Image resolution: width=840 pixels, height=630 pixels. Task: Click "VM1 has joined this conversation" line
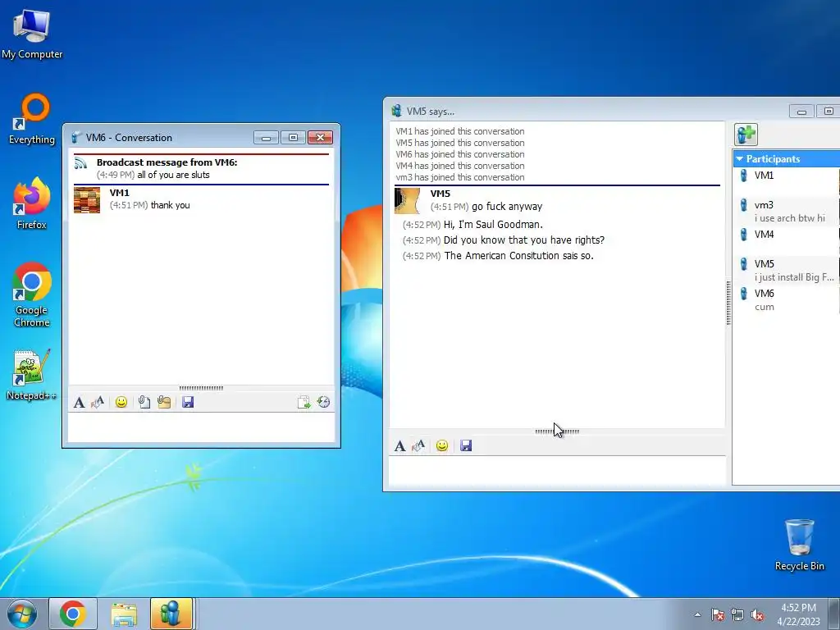click(460, 131)
